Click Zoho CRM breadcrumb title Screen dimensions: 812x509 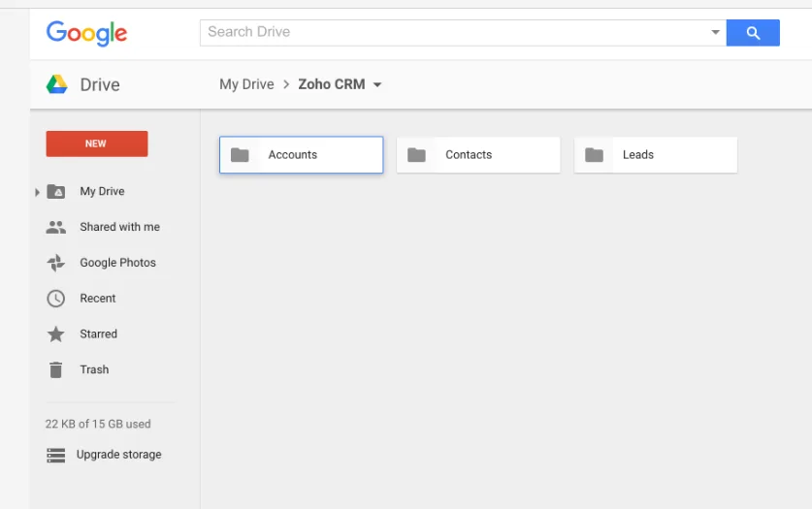pyautogui.click(x=332, y=84)
